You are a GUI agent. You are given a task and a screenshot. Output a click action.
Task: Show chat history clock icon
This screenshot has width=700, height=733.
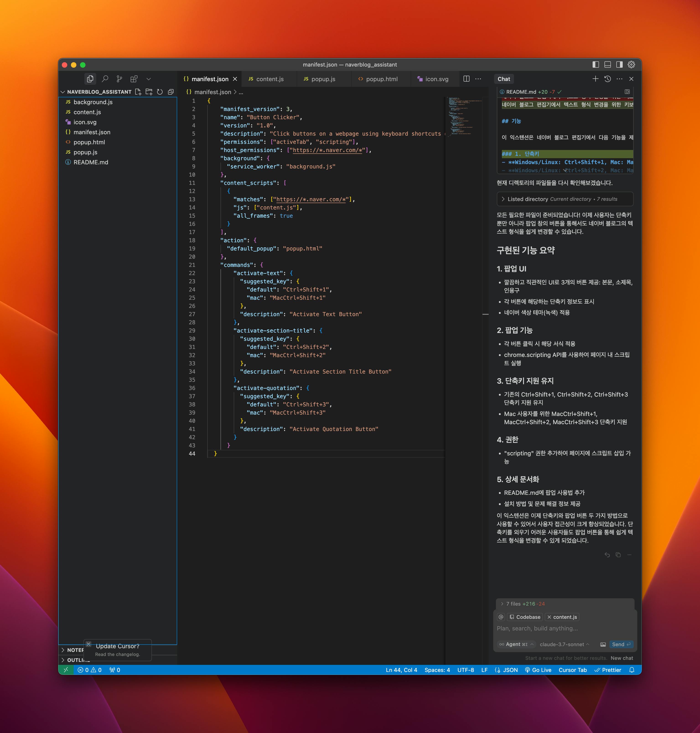(x=607, y=79)
